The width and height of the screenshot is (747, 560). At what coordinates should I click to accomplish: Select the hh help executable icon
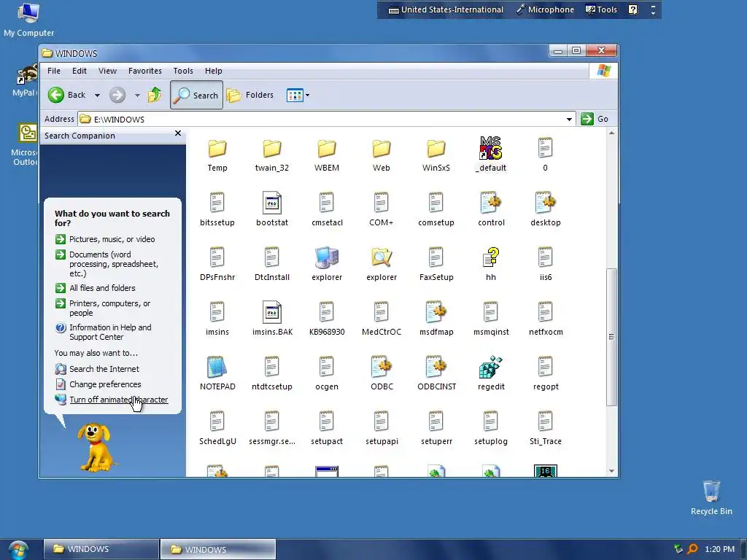491,257
